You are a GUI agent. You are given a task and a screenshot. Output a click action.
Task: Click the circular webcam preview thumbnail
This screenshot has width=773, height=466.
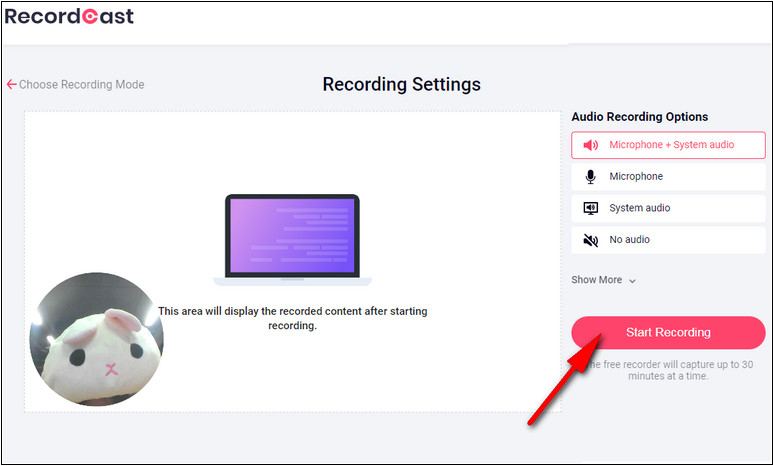click(96, 339)
